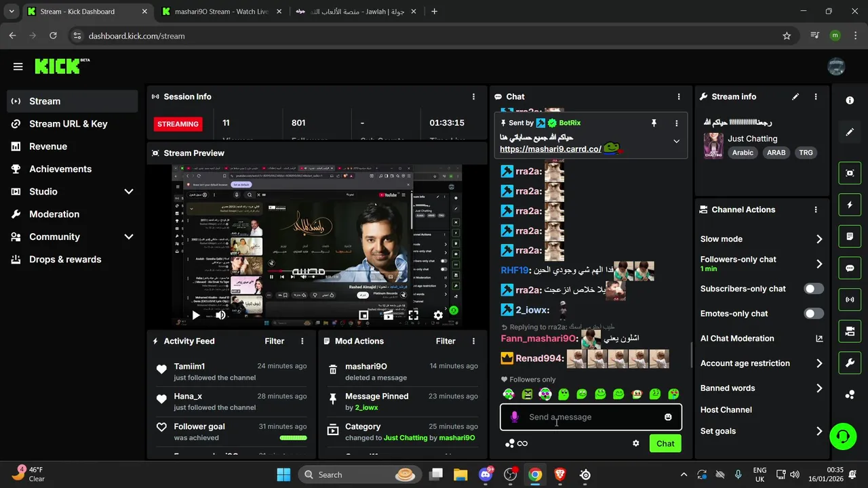Click Host Channel action
Image resolution: width=868 pixels, height=488 pixels.
[x=726, y=410]
